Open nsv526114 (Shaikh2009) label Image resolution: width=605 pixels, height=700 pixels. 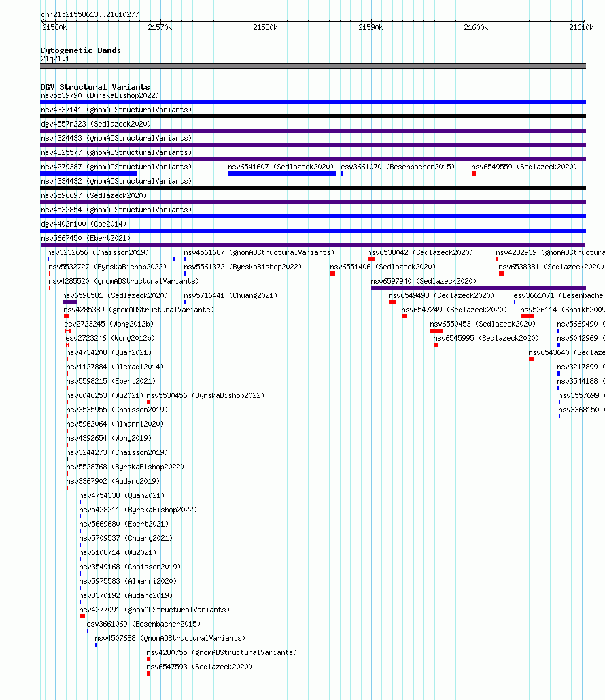(x=562, y=310)
